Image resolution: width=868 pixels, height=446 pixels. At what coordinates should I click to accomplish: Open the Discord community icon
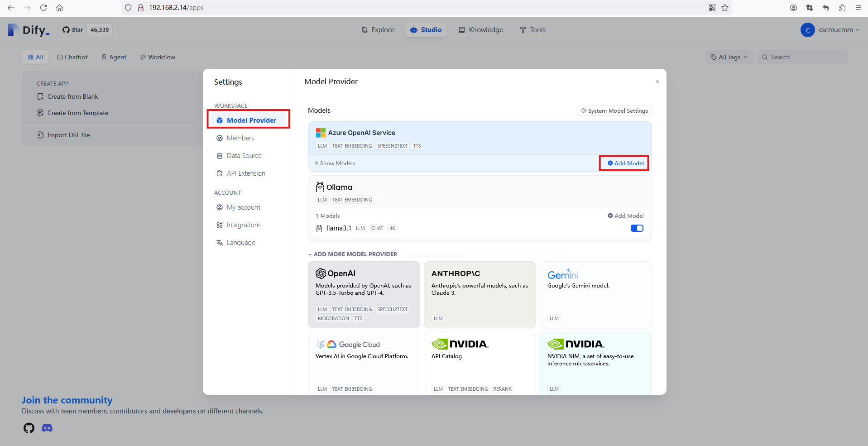click(x=47, y=428)
